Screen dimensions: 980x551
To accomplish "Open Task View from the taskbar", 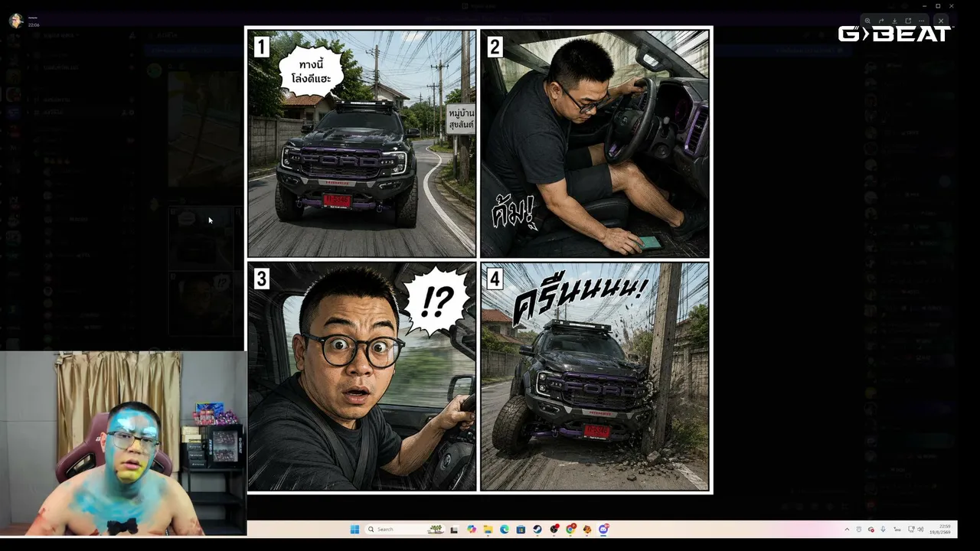I will coord(454,529).
